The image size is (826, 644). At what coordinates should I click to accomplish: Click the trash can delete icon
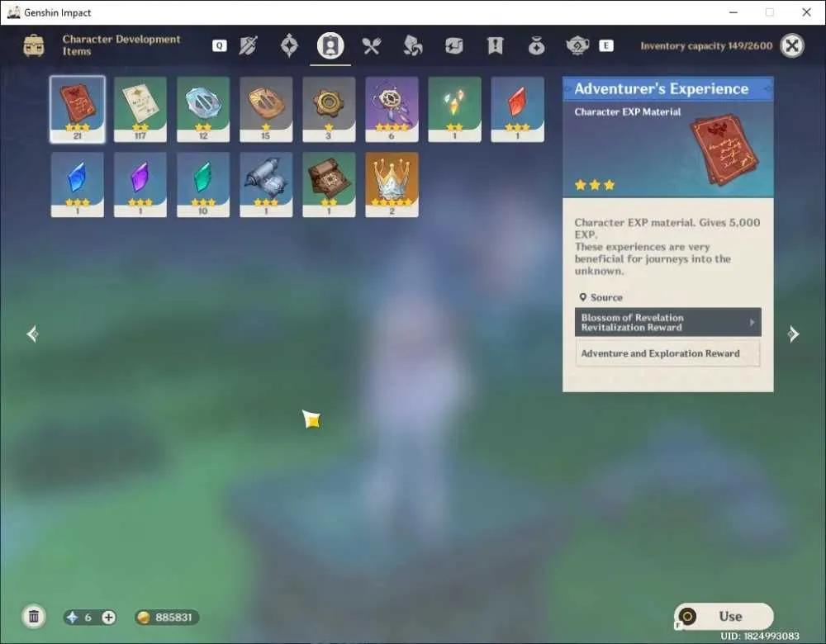pyautogui.click(x=34, y=617)
